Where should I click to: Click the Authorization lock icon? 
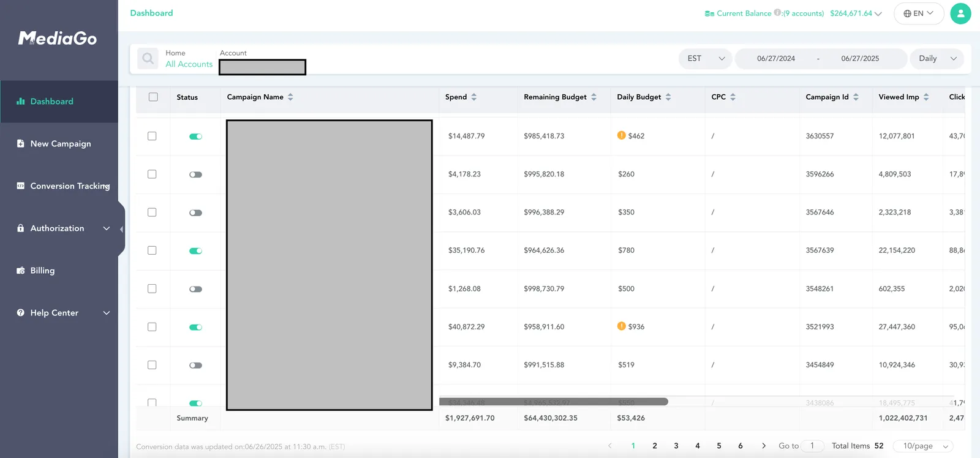[x=21, y=228]
